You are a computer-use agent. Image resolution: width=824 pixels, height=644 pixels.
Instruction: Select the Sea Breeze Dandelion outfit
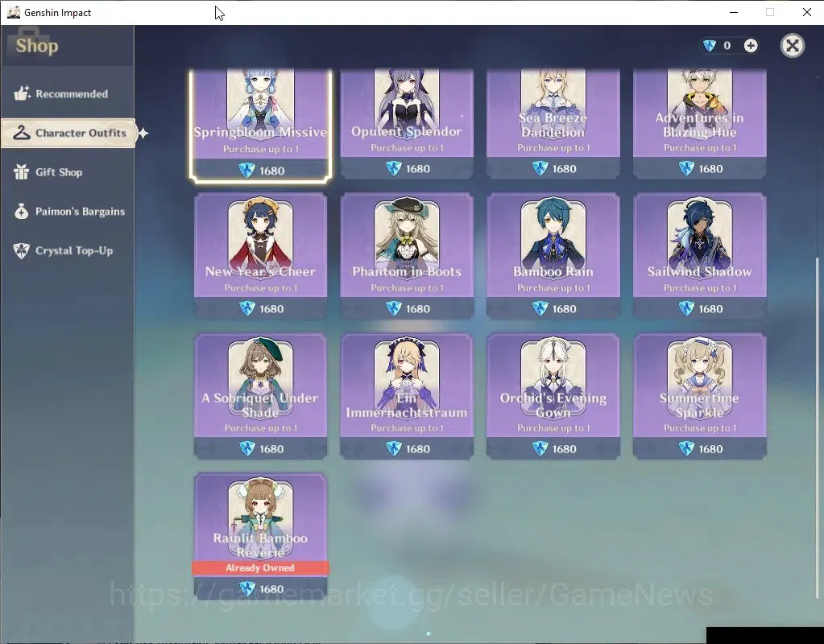[x=553, y=123]
